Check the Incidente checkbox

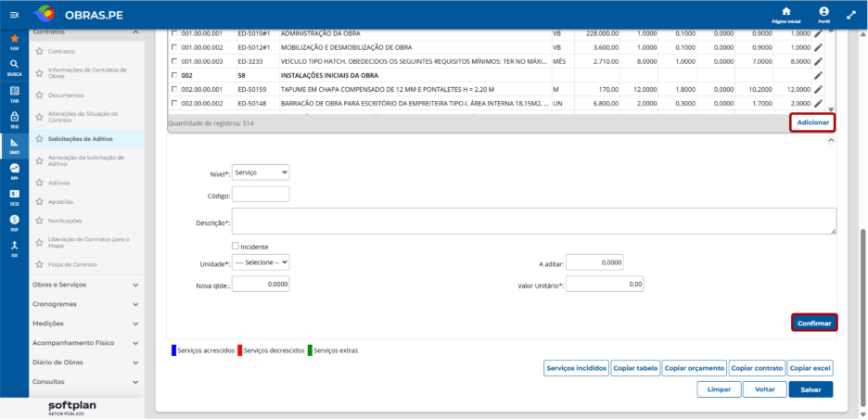[236, 247]
